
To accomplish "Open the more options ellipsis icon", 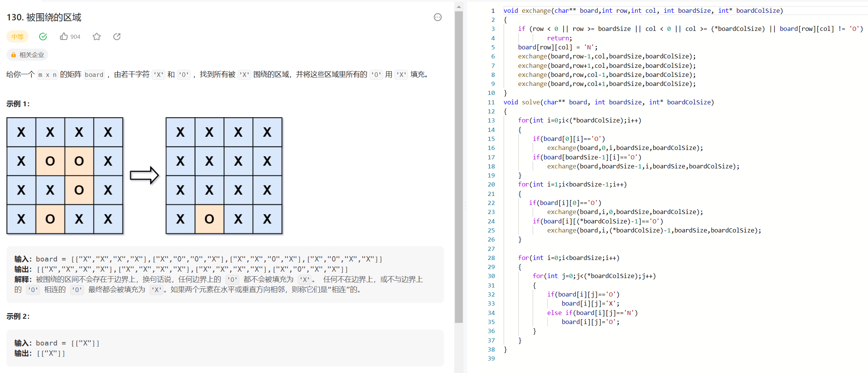I will 438,17.
